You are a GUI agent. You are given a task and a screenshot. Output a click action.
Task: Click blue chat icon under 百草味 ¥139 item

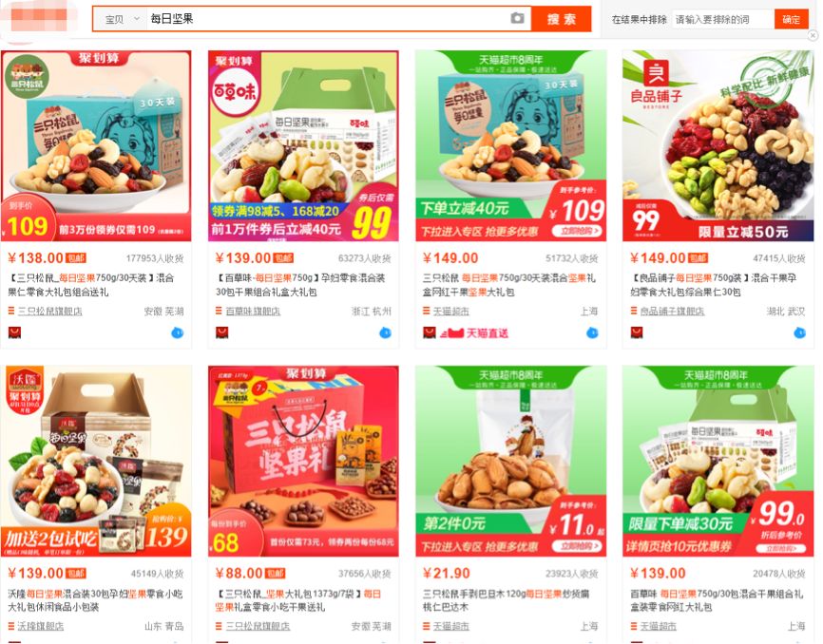point(385,332)
